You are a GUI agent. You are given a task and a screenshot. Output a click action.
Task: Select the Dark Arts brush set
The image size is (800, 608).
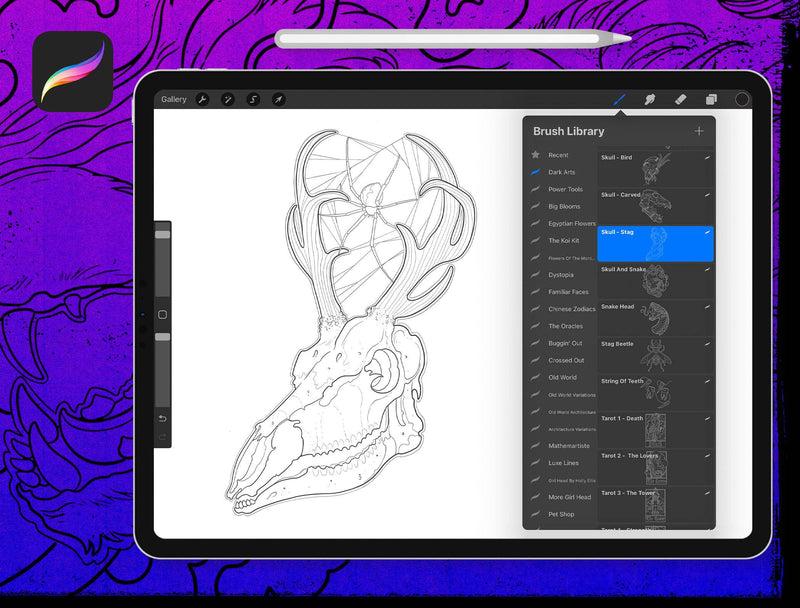pyautogui.click(x=561, y=172)
